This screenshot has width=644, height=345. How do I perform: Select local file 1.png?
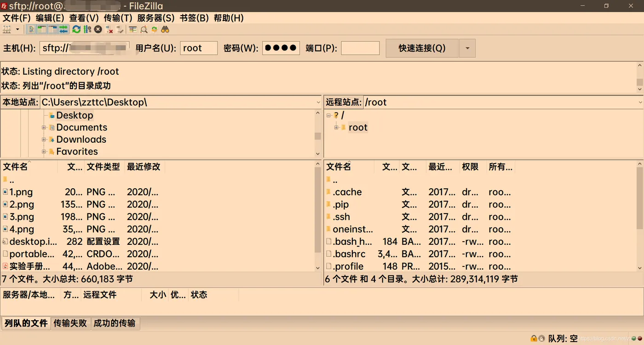21,192
